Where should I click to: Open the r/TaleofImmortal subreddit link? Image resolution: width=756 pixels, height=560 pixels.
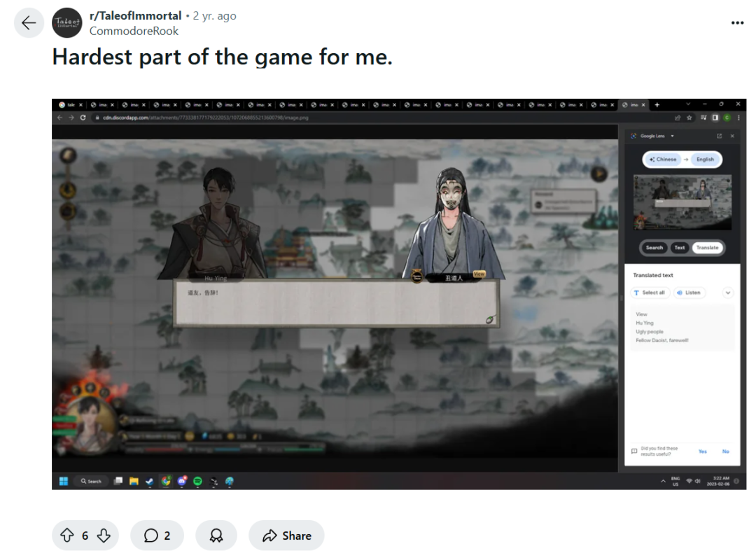(136, 15)
